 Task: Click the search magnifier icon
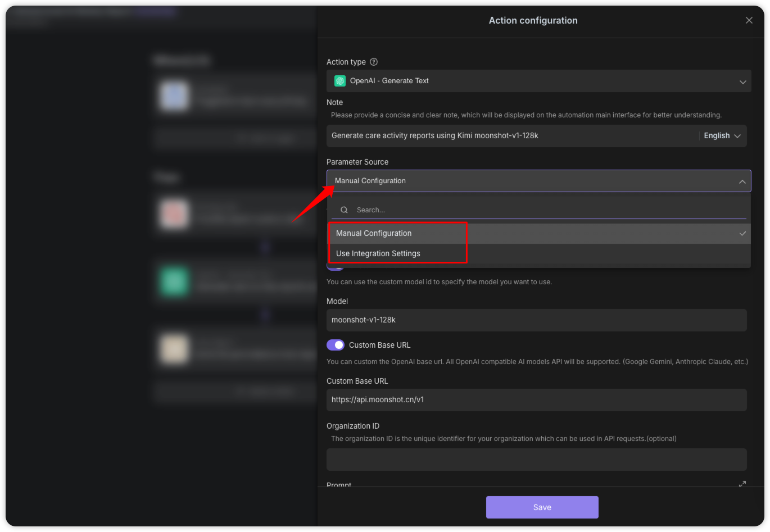point(344,210)
